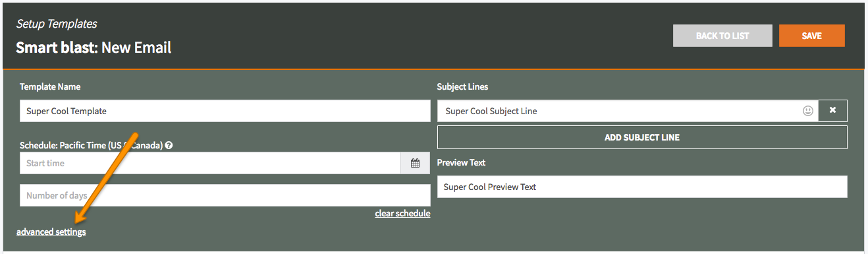Viewport: 868px width, 254px height.
Task: Click the Schedule Pacific Time label
Action: tap(92, 145)
